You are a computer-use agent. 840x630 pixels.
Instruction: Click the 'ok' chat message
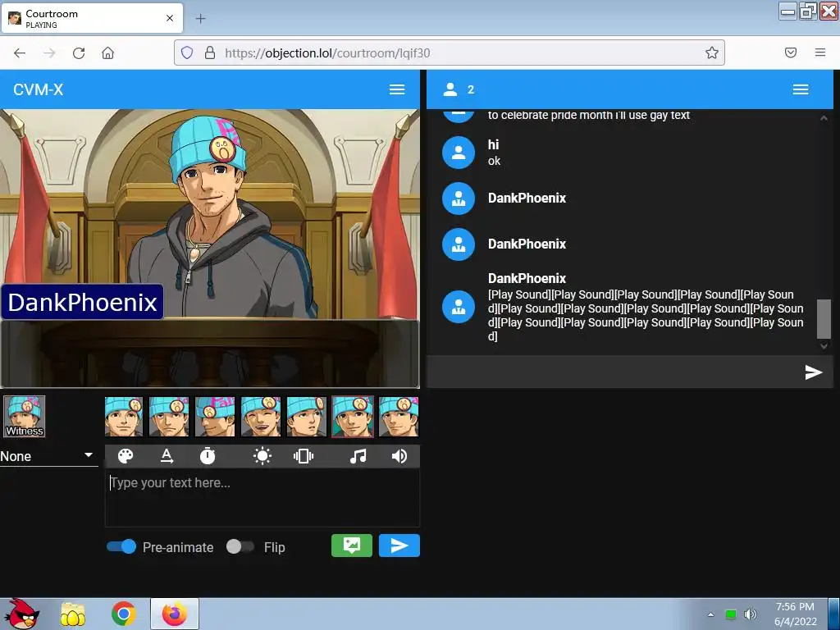494,161
